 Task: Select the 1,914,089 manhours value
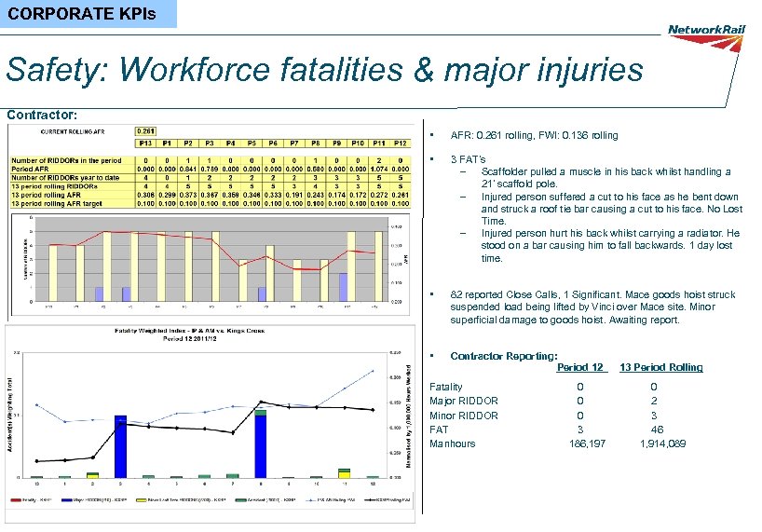663,443
